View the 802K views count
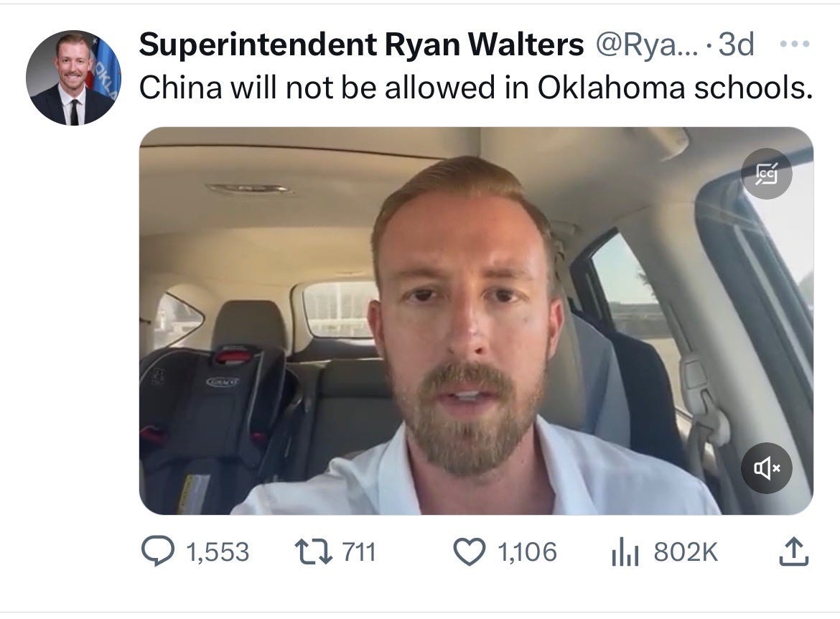Viewport: 840px width, 619px height. [685, 552]
